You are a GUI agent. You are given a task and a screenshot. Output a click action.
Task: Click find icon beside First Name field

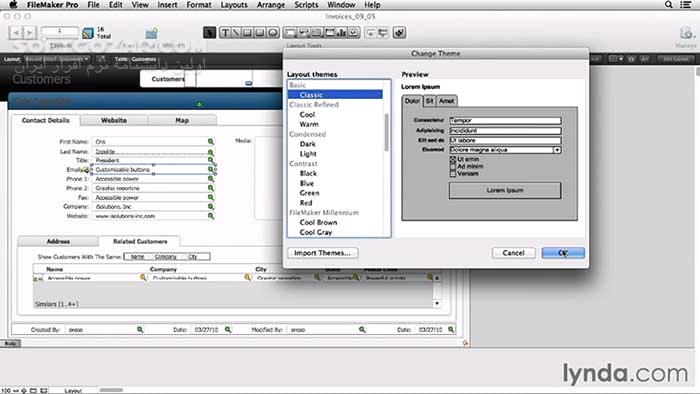pos(211,141)
